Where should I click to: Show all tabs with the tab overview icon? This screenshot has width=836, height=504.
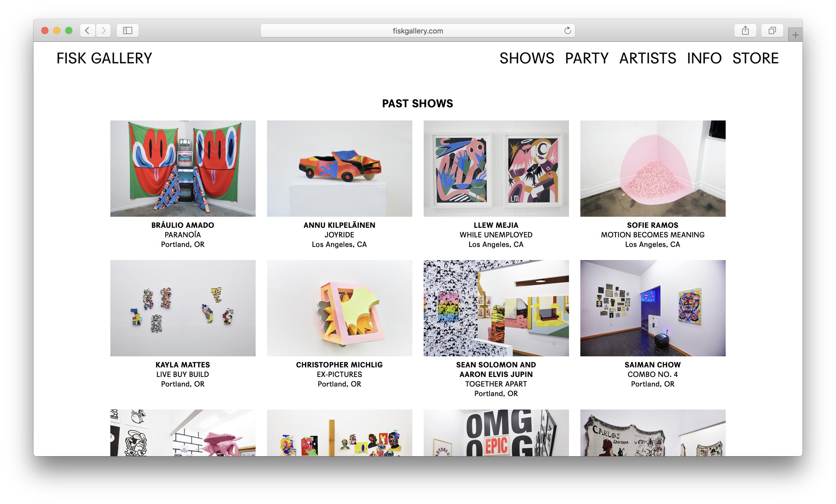click(772, 30)
